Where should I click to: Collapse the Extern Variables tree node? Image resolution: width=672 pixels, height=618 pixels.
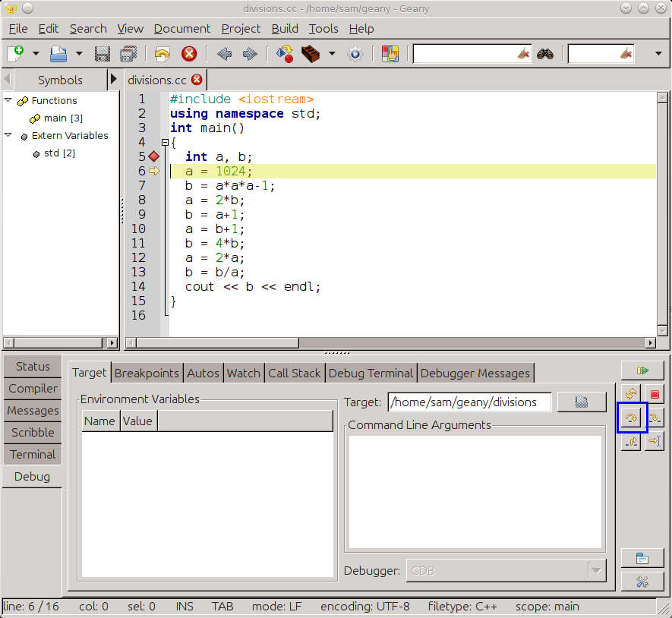coord(8,135)
